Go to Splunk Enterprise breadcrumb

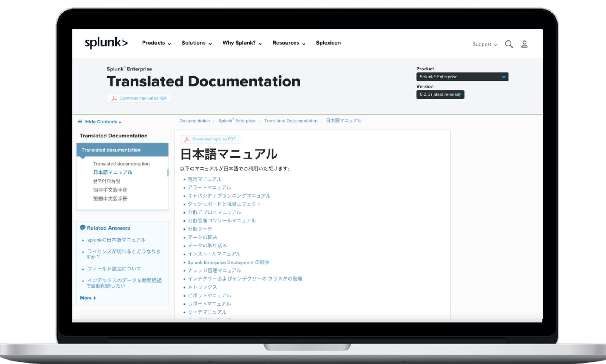coord(237,121)
